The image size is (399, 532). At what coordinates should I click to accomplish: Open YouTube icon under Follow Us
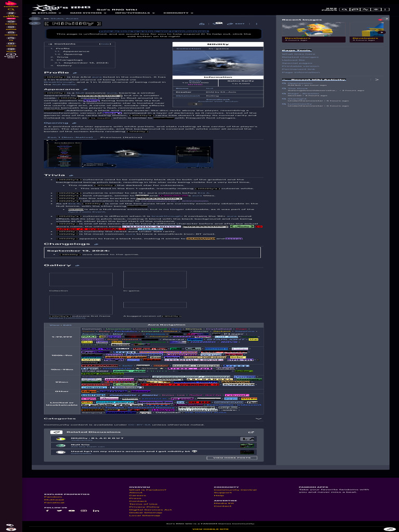(x=72, y=511)
